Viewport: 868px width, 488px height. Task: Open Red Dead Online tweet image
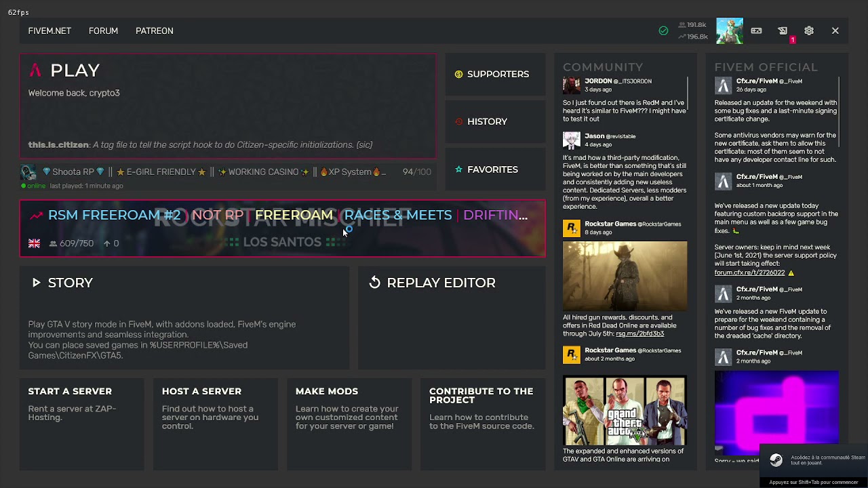coord(625,276)
